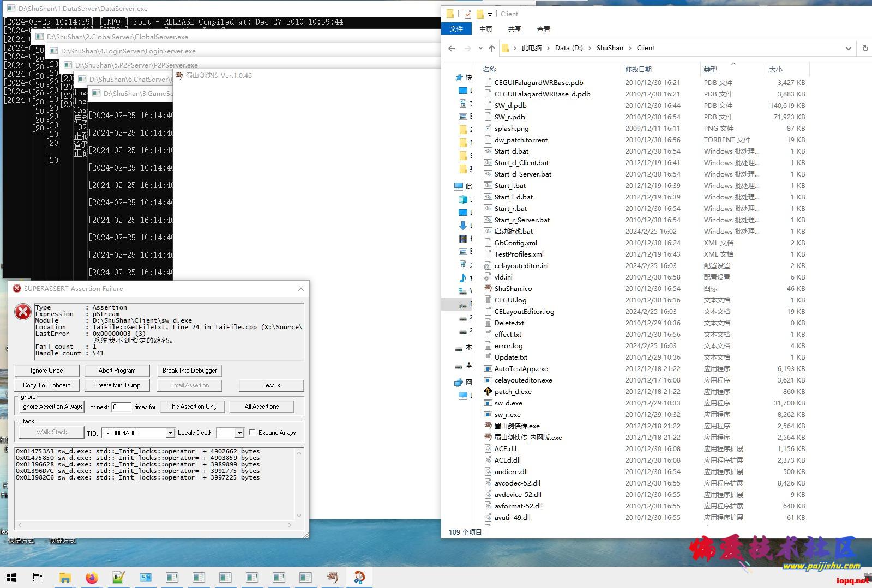Go up one folder level in Explorer
Image resolution: width=872 pixels, height=588 pixels.
tap(492, 48)
